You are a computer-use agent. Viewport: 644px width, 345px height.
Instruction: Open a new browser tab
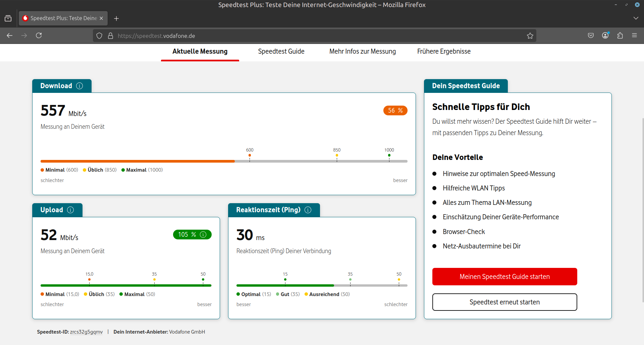pyautogui.click(x=116, y=18)
